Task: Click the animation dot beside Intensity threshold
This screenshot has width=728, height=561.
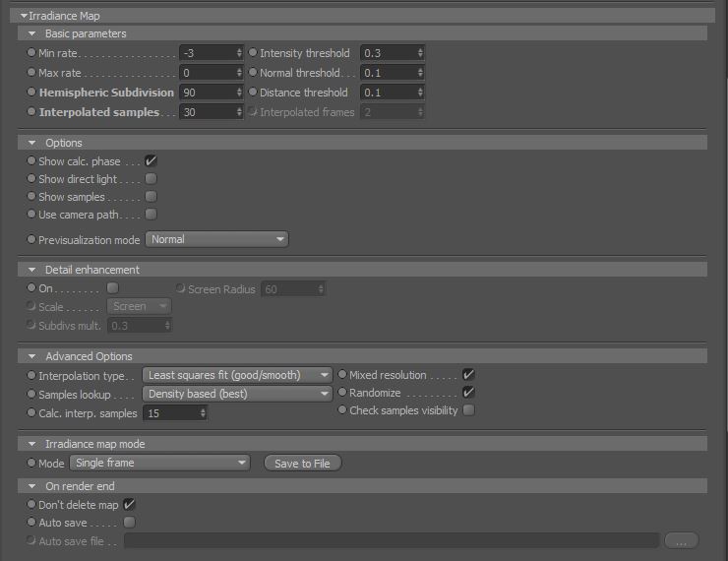Action: click(x=253, y=52)
